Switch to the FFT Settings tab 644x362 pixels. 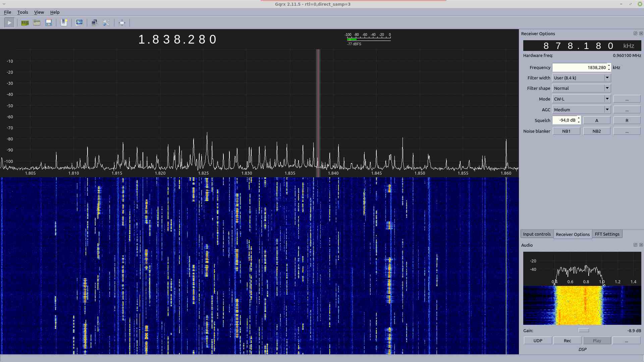point(607,234)
